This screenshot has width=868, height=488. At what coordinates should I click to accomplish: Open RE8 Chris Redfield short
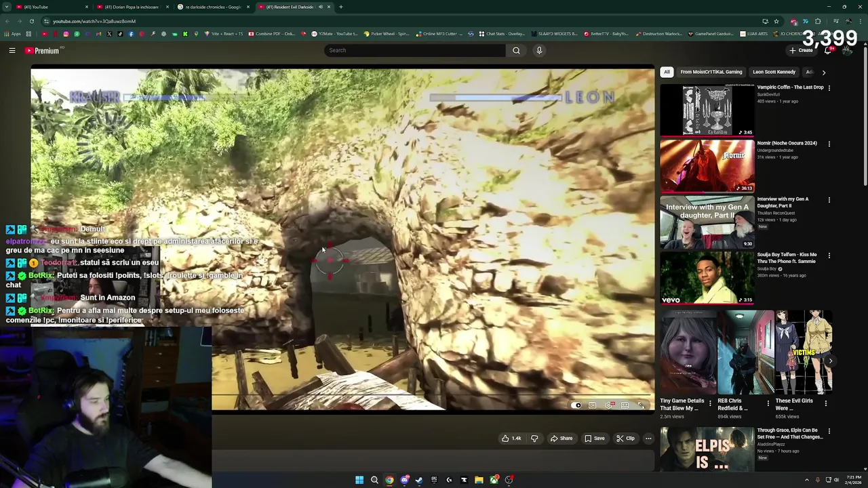point(745,352)
